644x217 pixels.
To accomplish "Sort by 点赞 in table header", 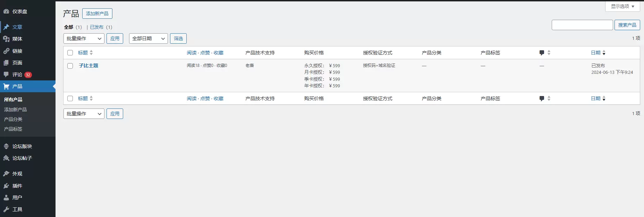I will 205,53.
